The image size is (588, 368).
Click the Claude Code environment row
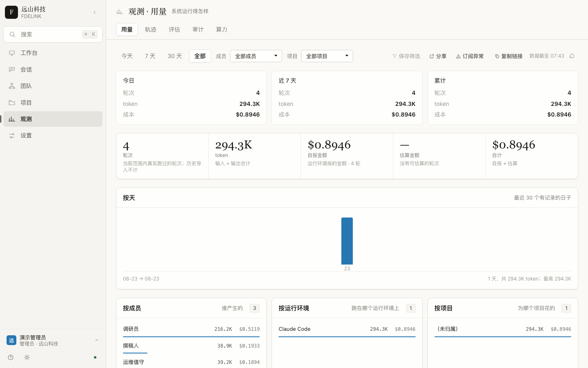pyautogui.click(x=347, y=330)
